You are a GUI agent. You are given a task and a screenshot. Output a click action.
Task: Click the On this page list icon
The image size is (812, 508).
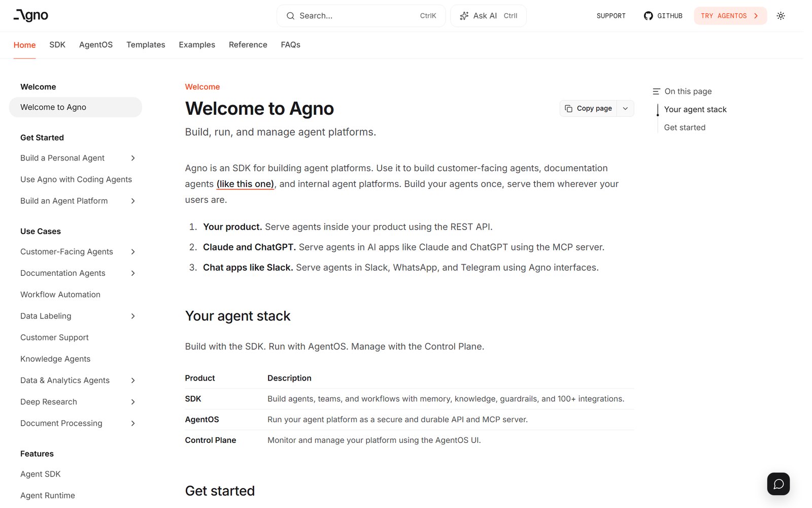click(x=656, y=91)
